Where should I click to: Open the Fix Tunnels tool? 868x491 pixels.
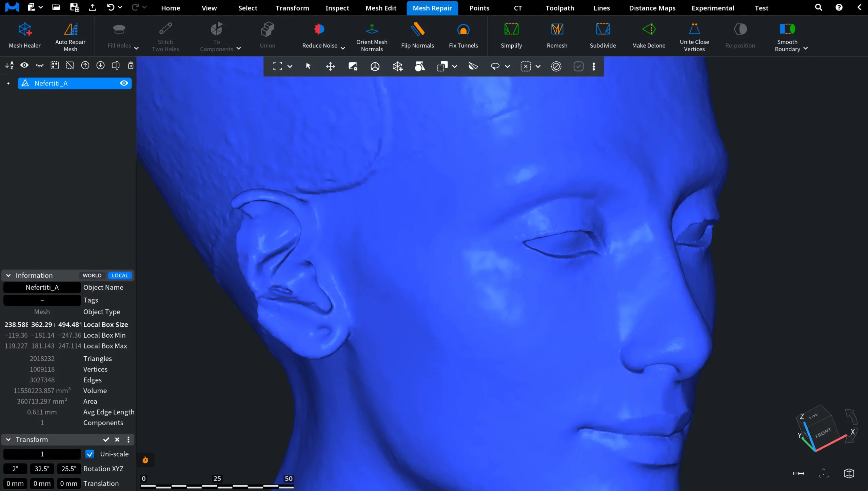pos(463,36)
